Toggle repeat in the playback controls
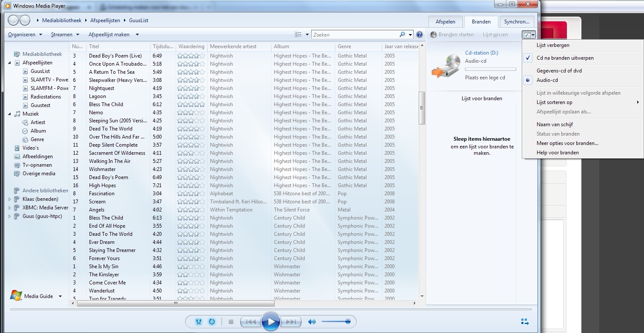 pos(212,321)
